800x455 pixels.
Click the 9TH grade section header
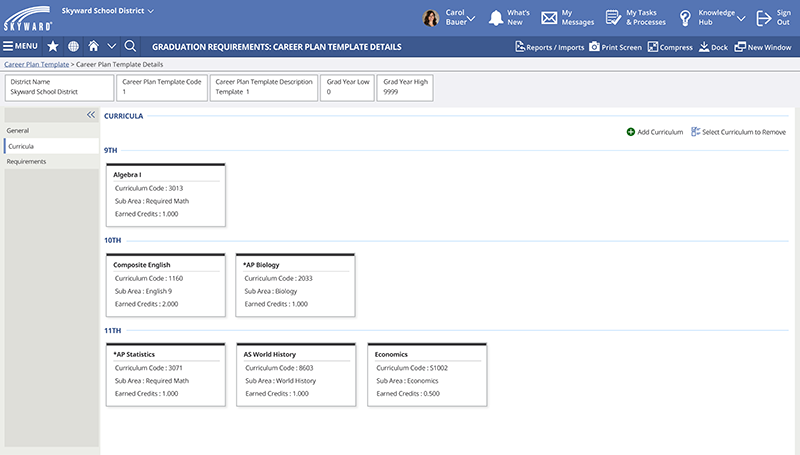coord(111,150)
